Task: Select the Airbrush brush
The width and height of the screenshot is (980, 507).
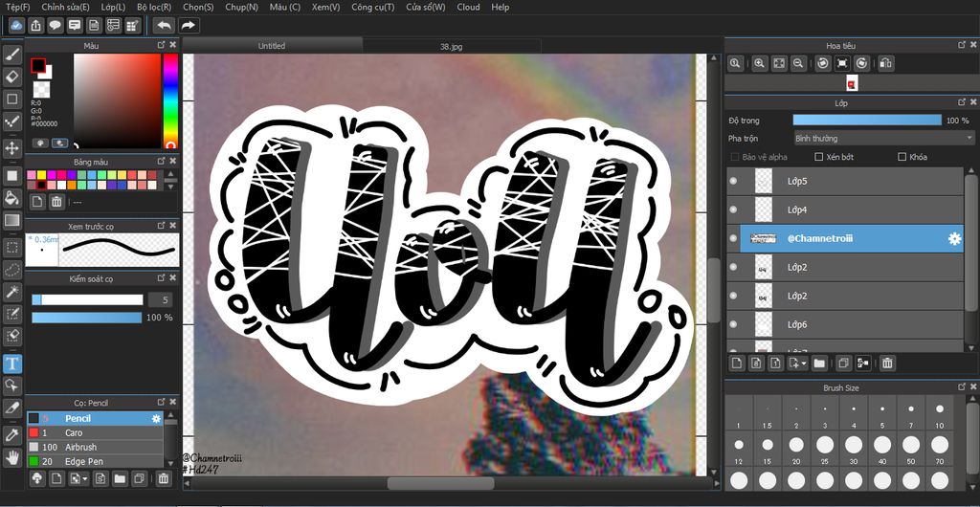Action: (x=95, y=447)
